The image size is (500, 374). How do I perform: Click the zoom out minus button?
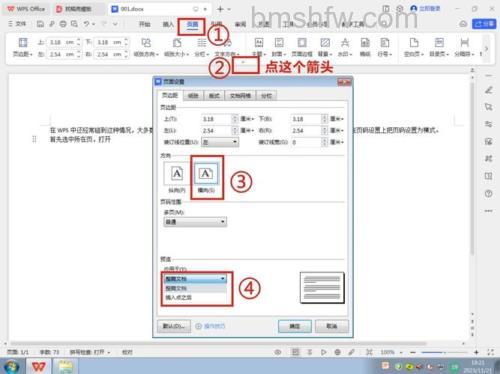413,352
